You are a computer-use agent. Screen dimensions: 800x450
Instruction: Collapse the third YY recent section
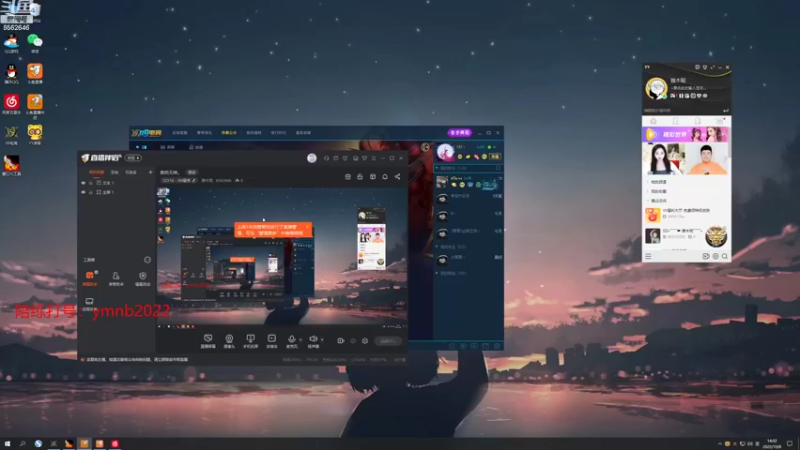pyautogui.click(x=648, y=201)
